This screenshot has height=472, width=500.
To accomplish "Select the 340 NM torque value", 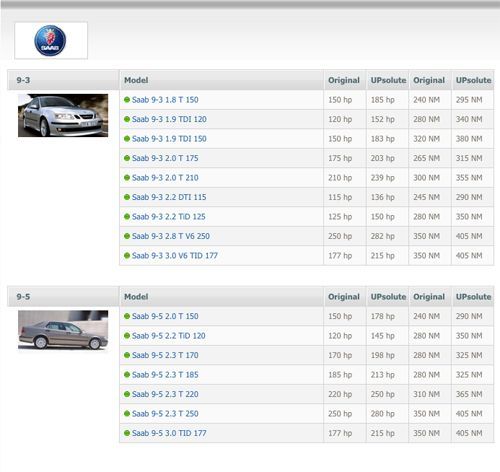I will [469, 119].
